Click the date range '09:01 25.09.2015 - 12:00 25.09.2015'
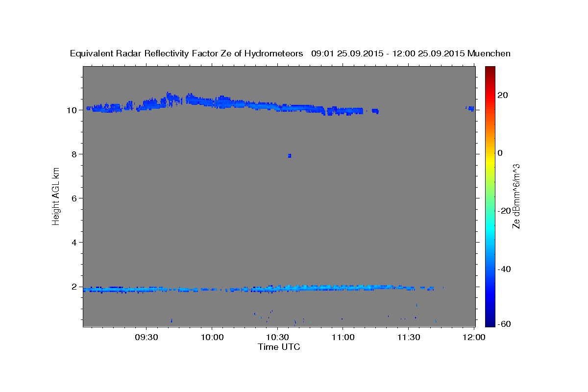 (388, 53)
